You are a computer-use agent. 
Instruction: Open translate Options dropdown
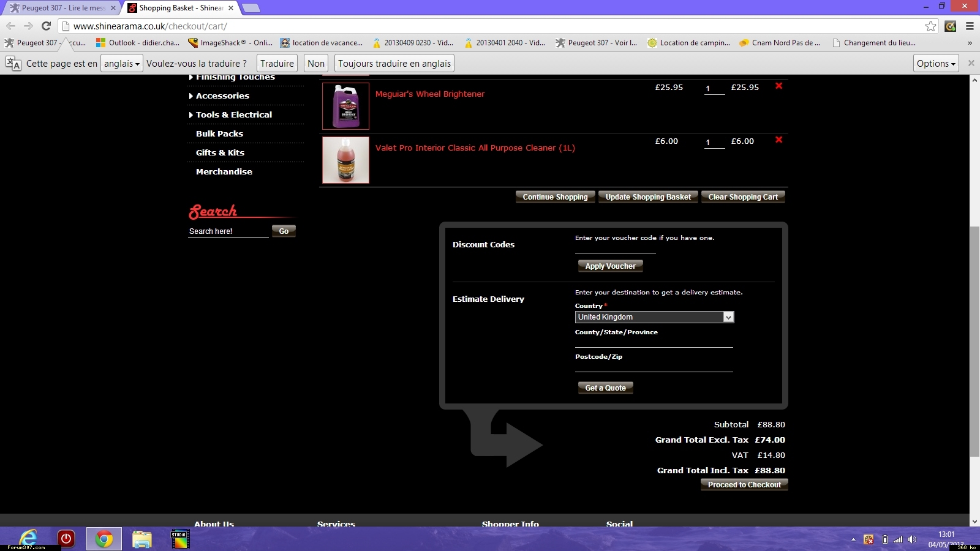(x=935, y=64)
